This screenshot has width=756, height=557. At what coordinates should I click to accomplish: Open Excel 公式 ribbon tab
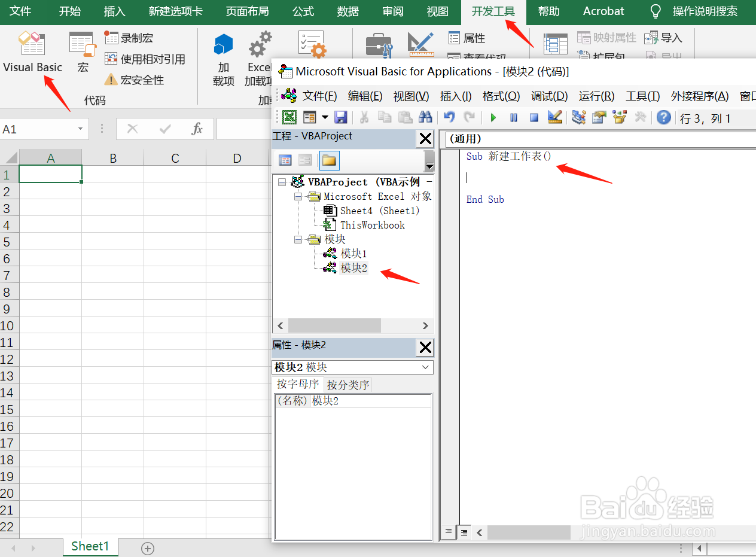click(303, 11)
